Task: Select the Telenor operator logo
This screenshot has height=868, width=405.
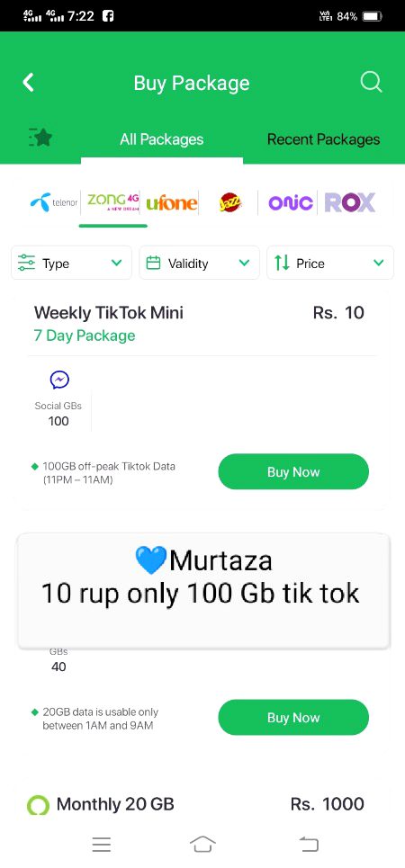Action: pos(54,202)
